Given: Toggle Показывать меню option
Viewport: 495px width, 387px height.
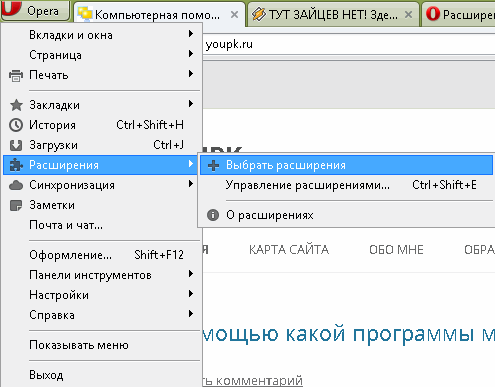Looking at the screenshot, I should pyautogui.click(x=102, y=345).
